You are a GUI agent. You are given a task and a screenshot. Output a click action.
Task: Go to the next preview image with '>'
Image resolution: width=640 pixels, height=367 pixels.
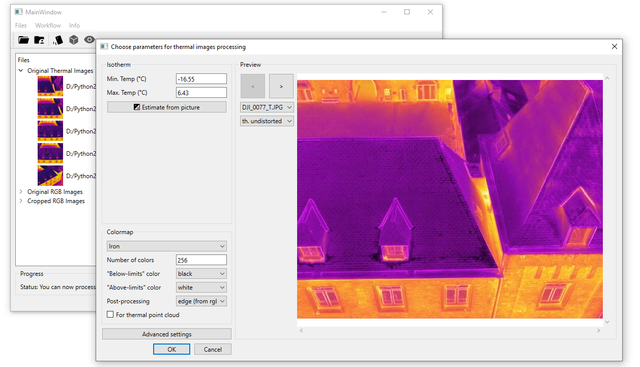(281, 86)
